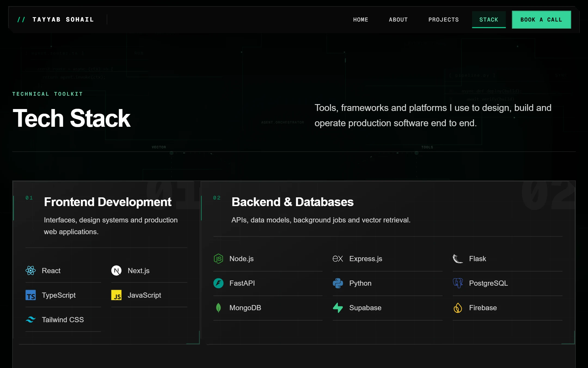
Task: Click the MongoDB leaf icon
Action: [x=218, y=308]
